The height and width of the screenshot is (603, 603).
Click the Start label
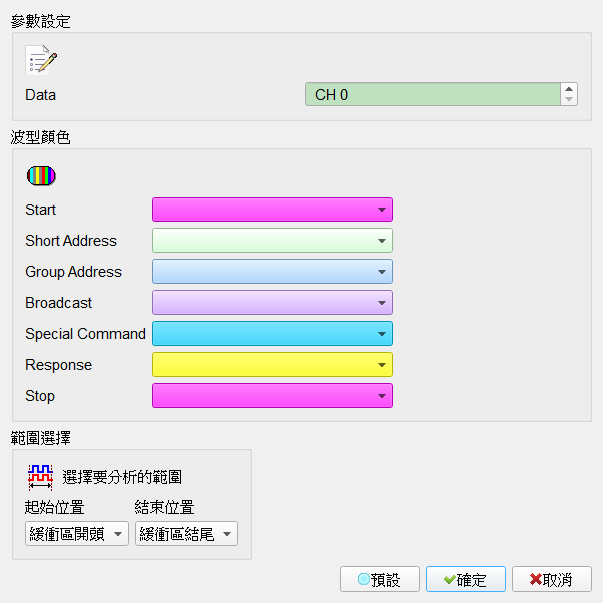pos(40,210)
